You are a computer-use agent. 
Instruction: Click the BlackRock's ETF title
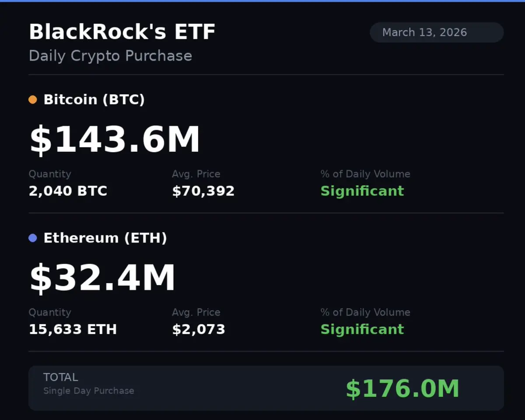(122, 32)
